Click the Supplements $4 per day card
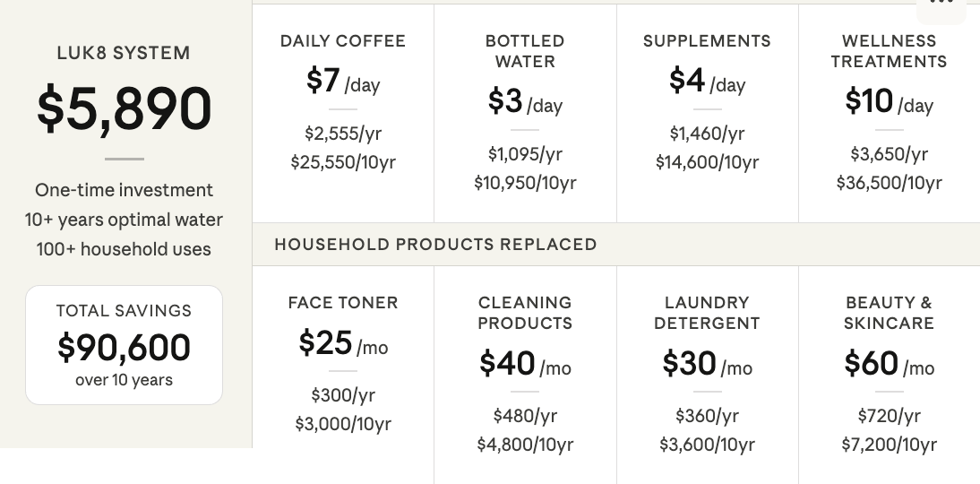This screenshot has width=980, height=484. click(x=708, y=113)
